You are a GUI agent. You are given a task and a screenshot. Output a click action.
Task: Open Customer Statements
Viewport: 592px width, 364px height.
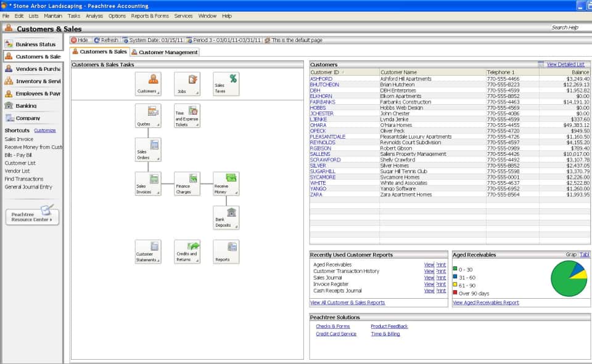coord(148,250)
